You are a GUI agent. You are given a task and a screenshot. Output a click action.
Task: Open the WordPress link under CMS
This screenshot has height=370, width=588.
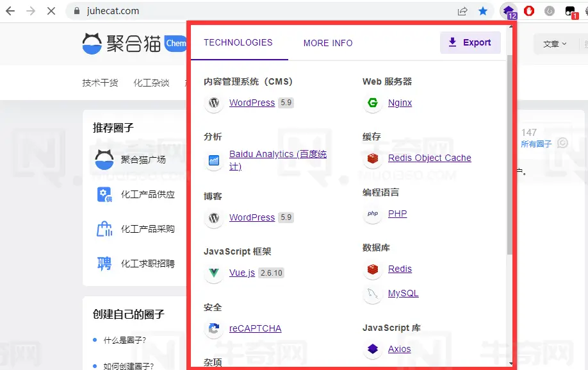[x=252, y=103]
